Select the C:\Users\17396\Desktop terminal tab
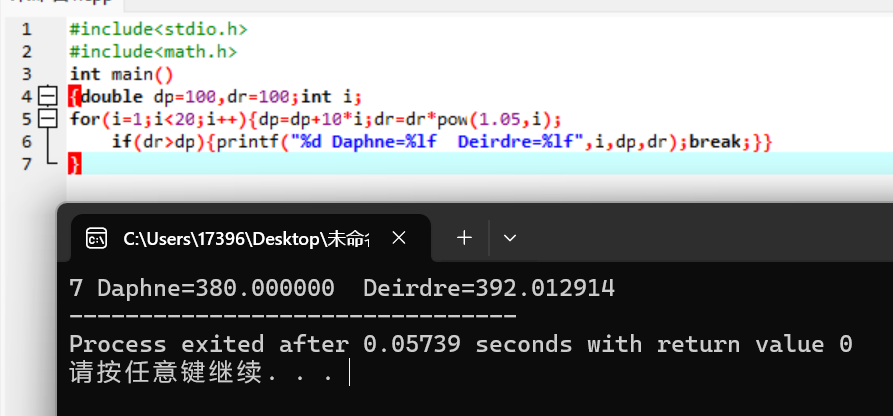 click(x=251, y=238)
